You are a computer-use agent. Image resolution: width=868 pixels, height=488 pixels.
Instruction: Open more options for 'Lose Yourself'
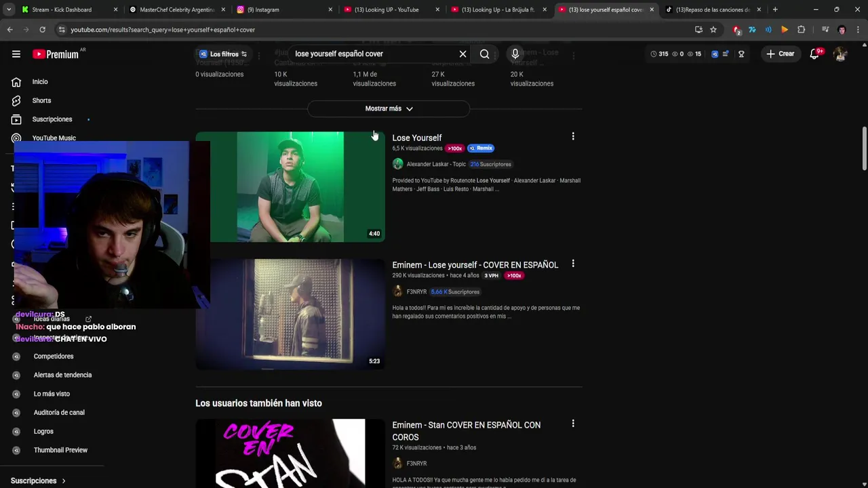pos(573,137)
